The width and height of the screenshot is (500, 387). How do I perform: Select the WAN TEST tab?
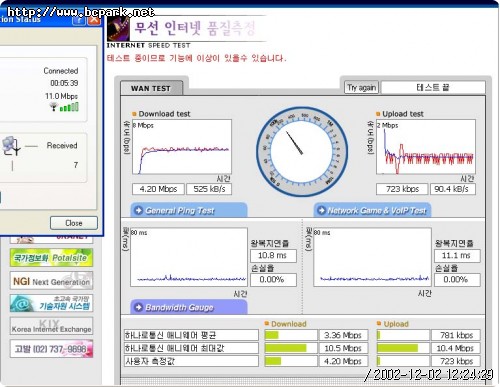152,88
